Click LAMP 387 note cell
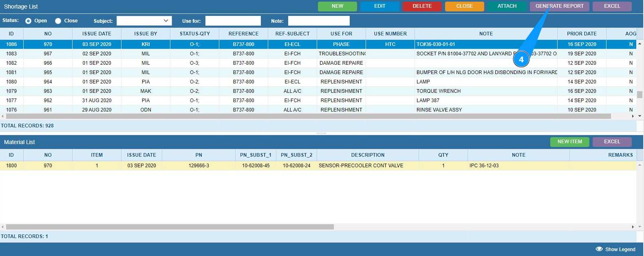The height and width of the screenshot is (256, 644). pyautogui.click(x=486, y=101)
